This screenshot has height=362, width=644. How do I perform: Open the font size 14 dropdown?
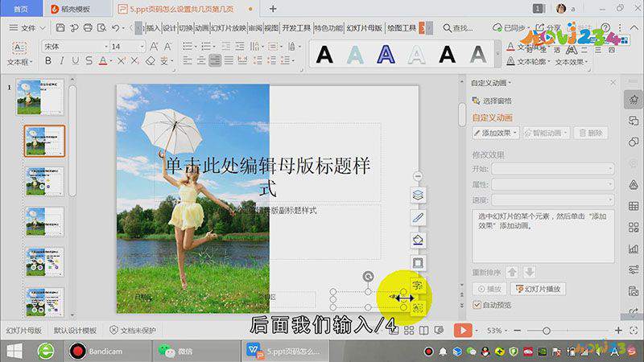[142, 47]
